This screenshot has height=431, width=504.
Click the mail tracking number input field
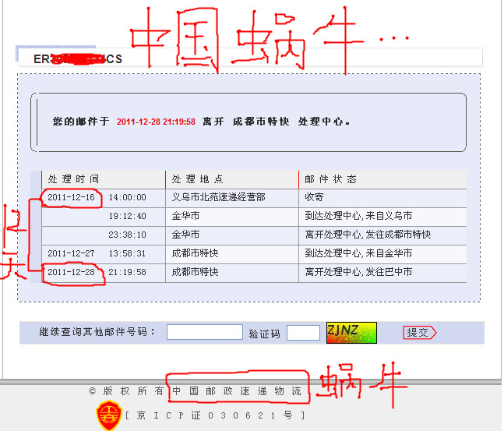click(204, 333)
